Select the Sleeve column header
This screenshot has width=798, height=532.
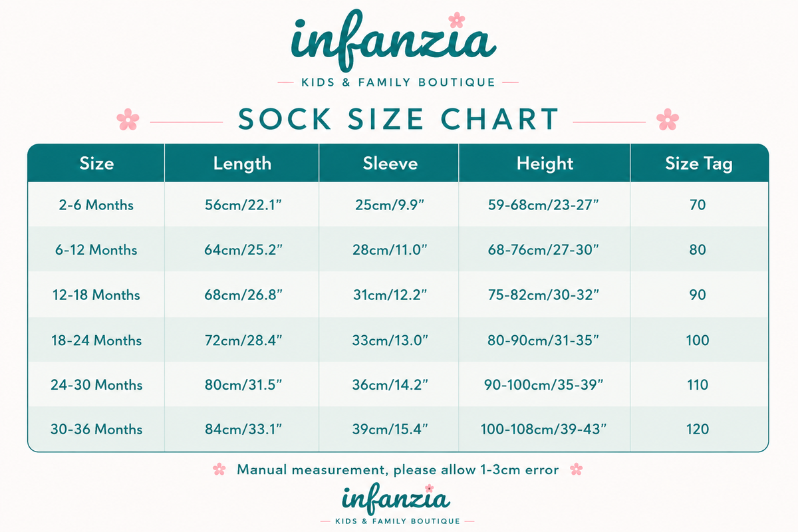point(390,163)
